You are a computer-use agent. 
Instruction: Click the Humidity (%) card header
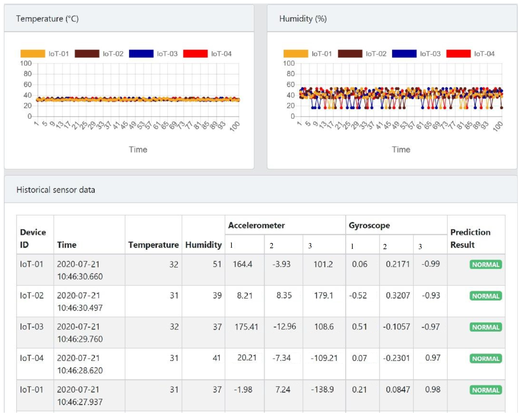click(303, 19)
